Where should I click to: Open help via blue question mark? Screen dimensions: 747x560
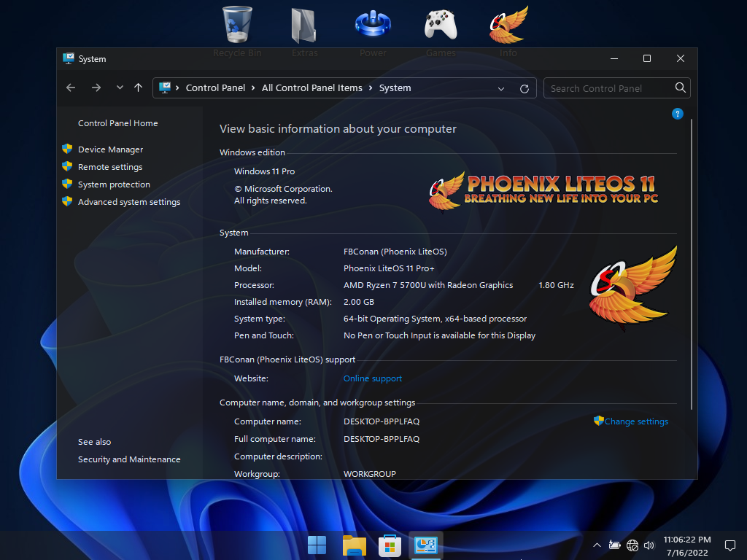point(678,114)
